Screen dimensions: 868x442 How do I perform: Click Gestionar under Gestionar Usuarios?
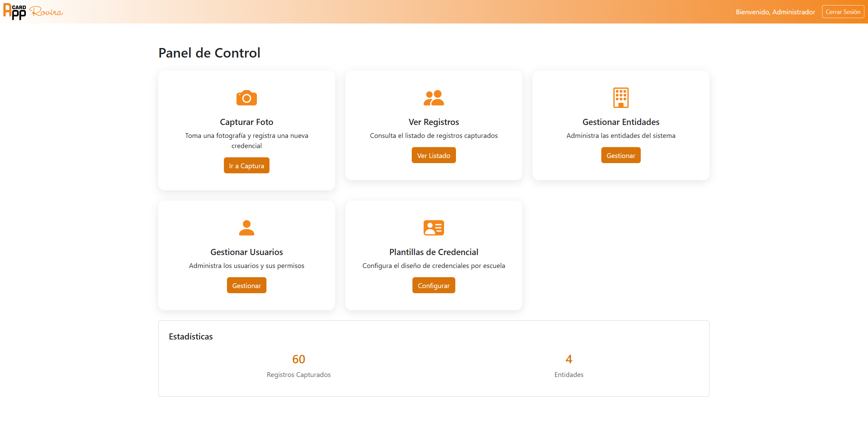(x=246, y=285)
